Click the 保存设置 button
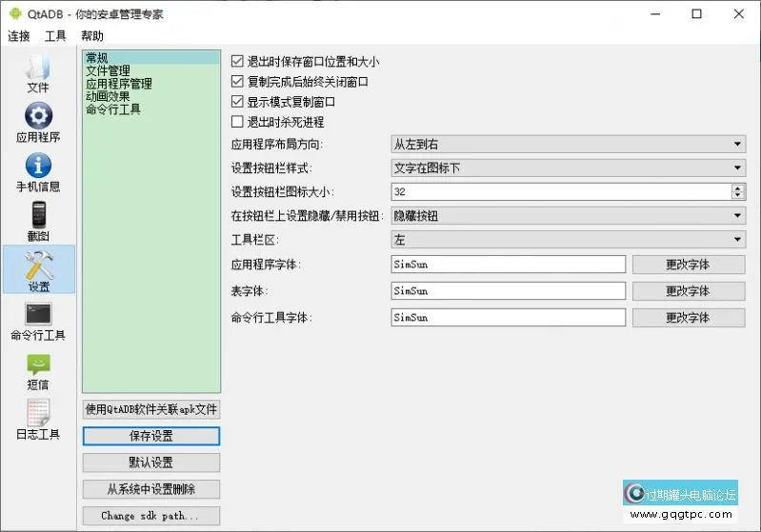The width and height of the screenshot is (761, 532). pos(151,436)
